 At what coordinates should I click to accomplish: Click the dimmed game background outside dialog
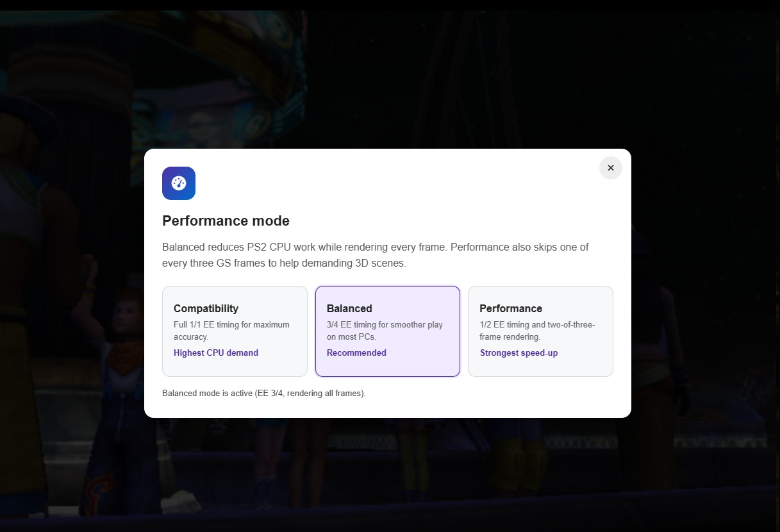[x=705, y=256]
